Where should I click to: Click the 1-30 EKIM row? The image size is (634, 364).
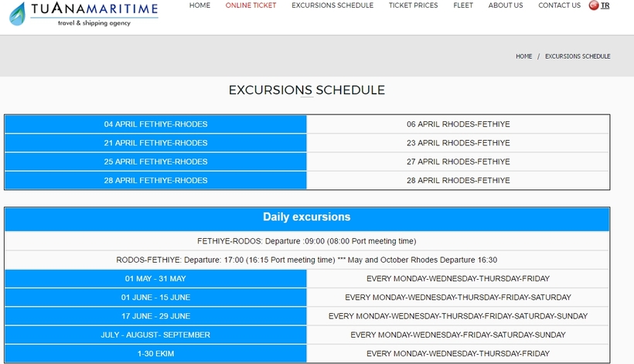[x=156, y=353]
